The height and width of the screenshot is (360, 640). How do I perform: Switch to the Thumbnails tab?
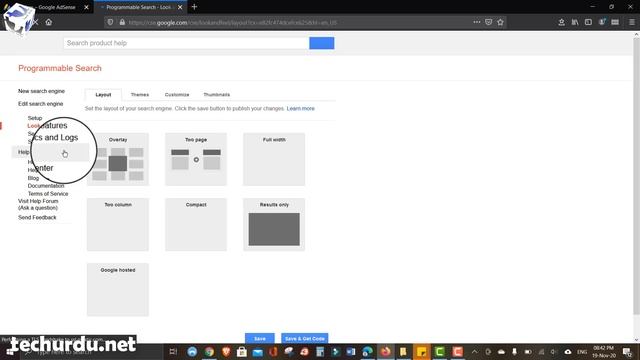[216, 95]
